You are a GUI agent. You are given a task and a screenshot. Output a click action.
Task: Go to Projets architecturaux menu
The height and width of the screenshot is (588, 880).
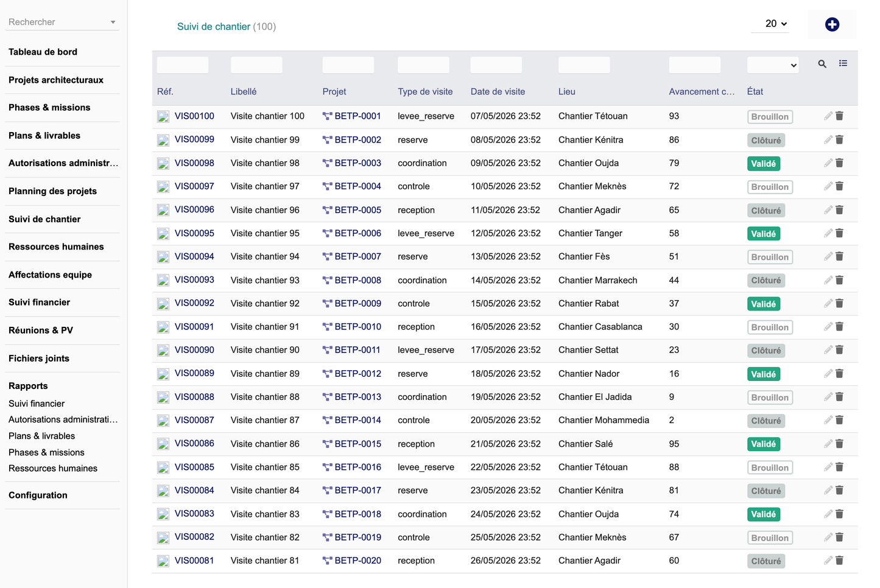56,80
